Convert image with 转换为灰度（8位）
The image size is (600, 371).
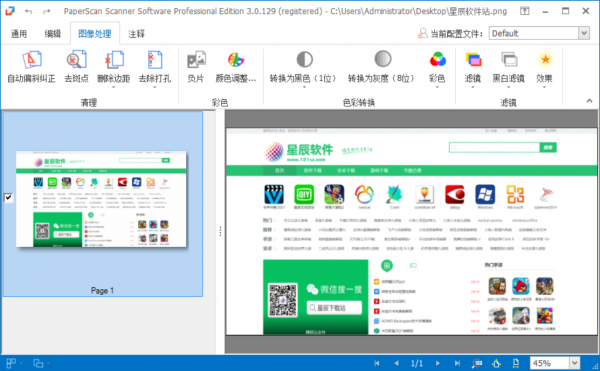coord(382,67)
